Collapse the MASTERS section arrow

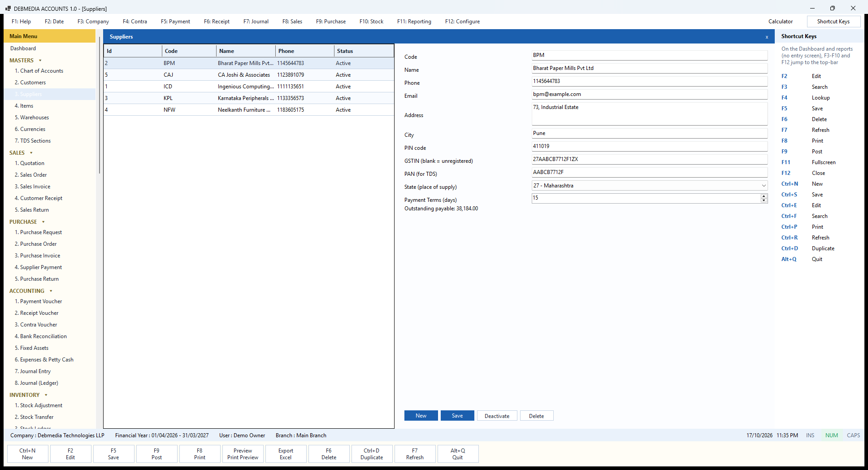click(40, 61)
